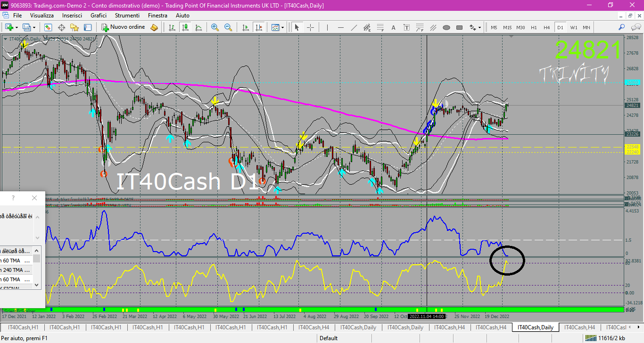The width and height of the screenshot is (644, 343).
Task: Open the search magnifier icon
Action: [622, 27]
